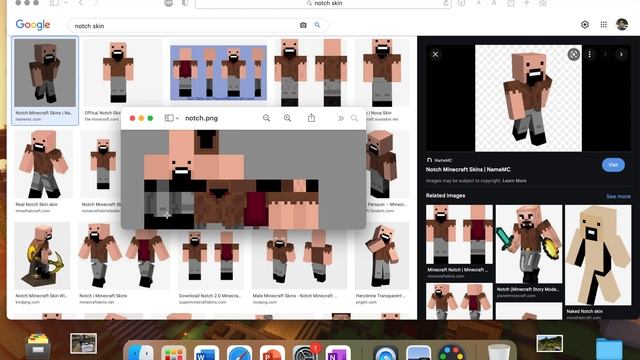Show previous image in the preview panel
The width and height of the screenshot is (640, 360).
pos(605,54)
